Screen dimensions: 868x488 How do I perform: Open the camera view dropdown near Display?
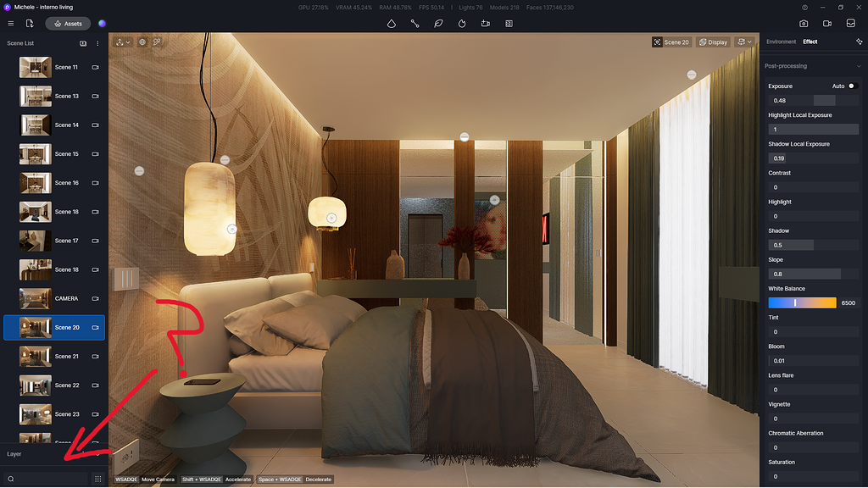click(x=744, y=42)
